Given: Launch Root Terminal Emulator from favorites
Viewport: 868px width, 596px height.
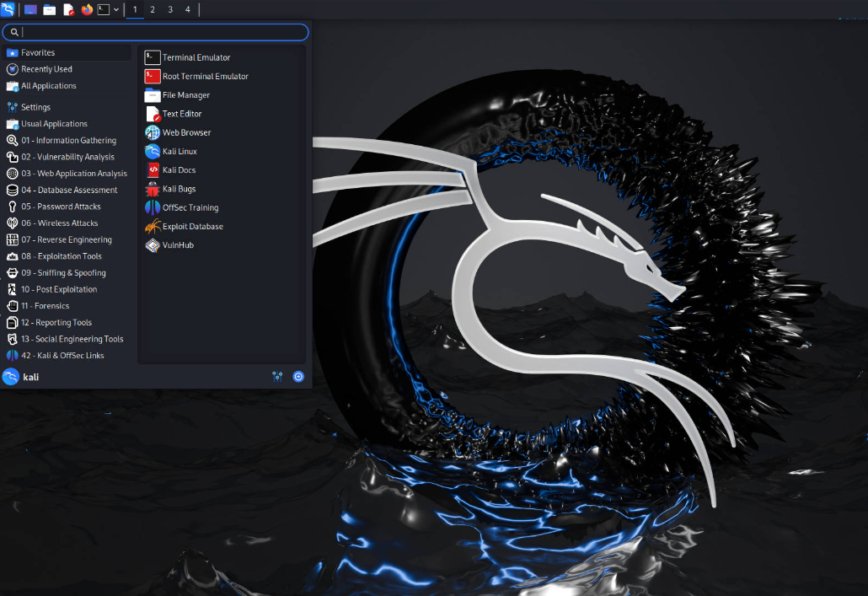Looking at the screenshot, I should (x=205, y=77).
